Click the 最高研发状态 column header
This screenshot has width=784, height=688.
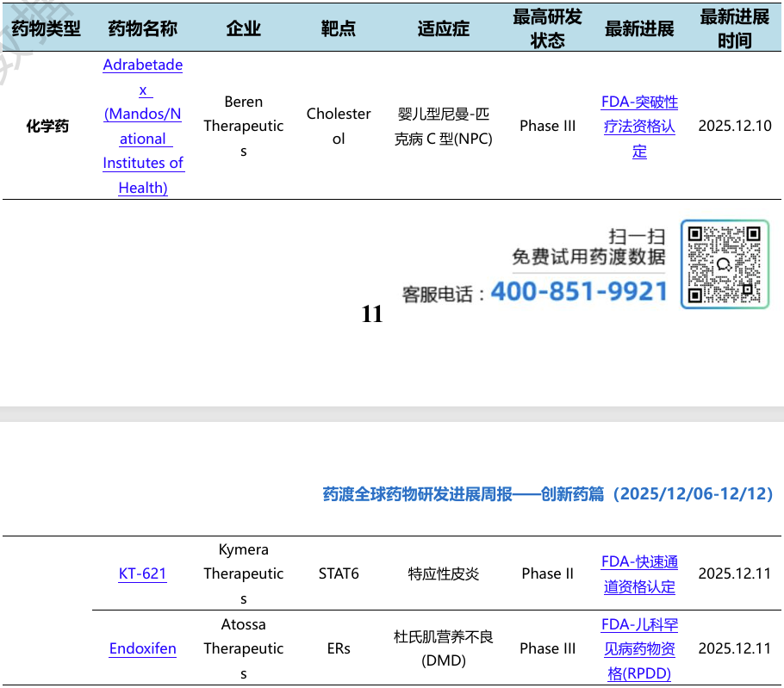[547, 28]
